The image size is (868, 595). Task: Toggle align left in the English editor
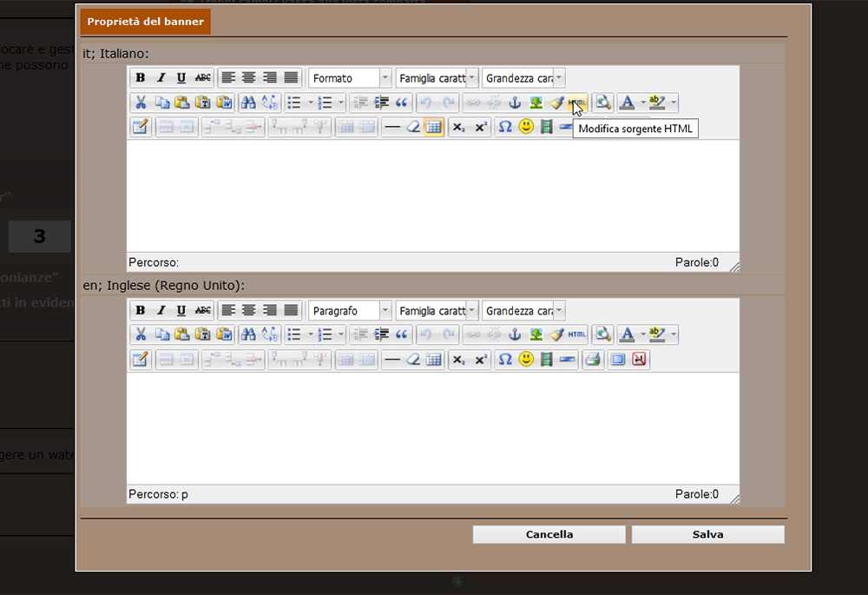point(228,310)
